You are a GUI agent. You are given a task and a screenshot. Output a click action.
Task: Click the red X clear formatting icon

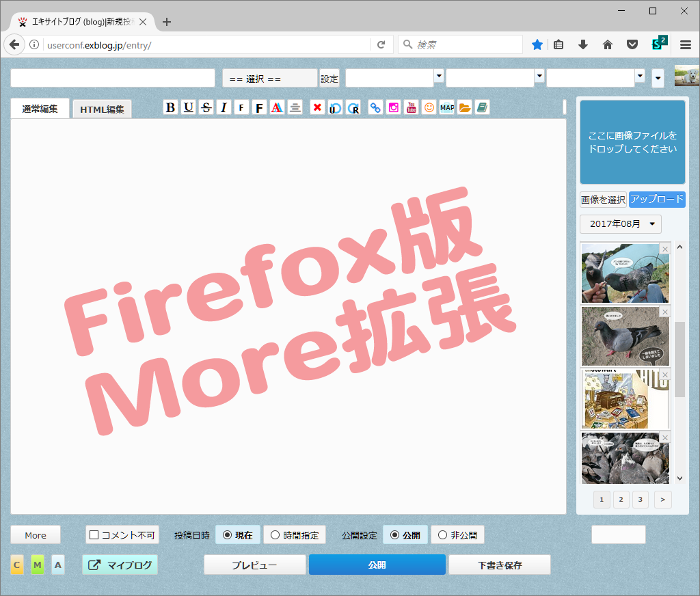pyautogui.click(x=317, y=107)
